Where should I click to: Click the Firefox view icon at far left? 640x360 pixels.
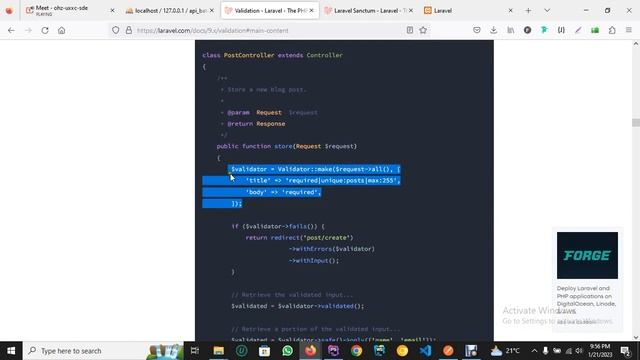[9, 11]
